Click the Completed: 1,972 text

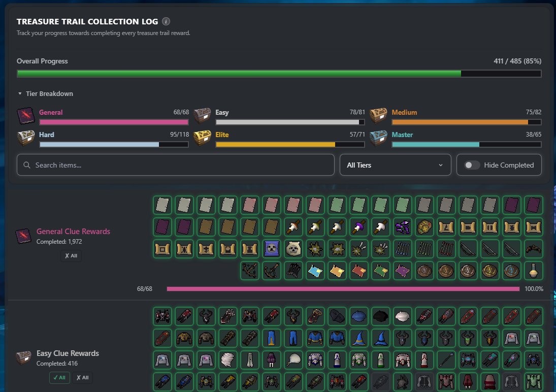[x=59, y=242]
